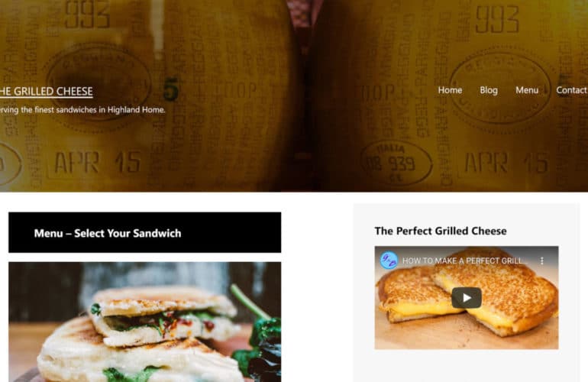
Task: Open the Contact navigation link
Action: (571, 90)
